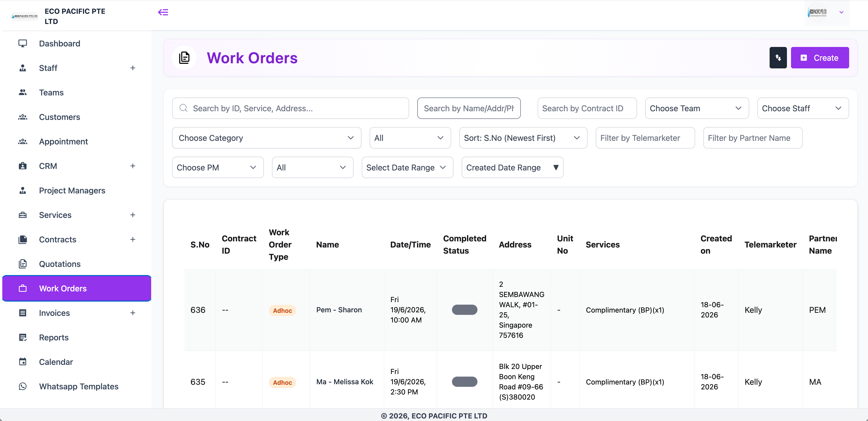Image resolution: width=868 pixels, height=421 pixels.
Task: Open the Created Date Range picker
Action: (512, 167)
